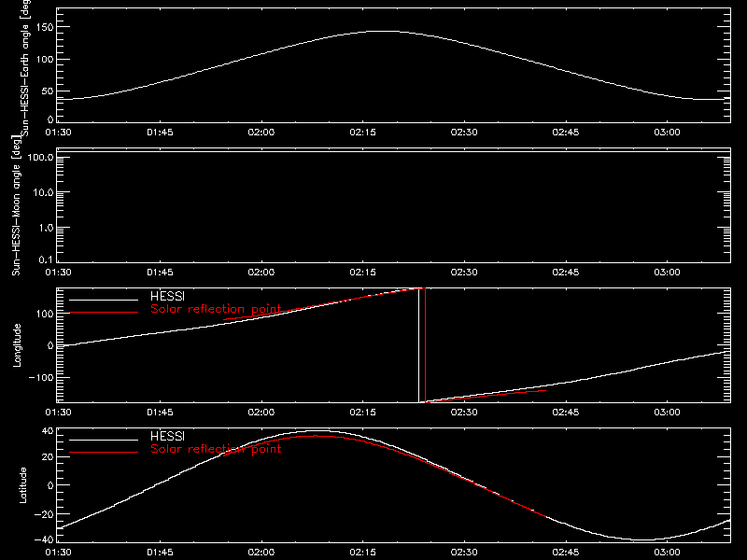Click the -20 tick on Latitude axis

[x=44, y=514]
